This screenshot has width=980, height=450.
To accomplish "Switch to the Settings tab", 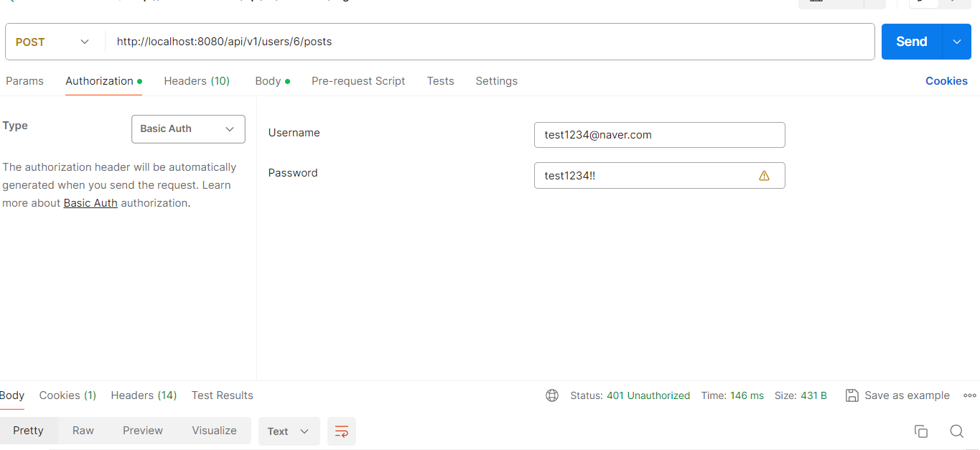I will pyautogui.click(x=496, y=81).
